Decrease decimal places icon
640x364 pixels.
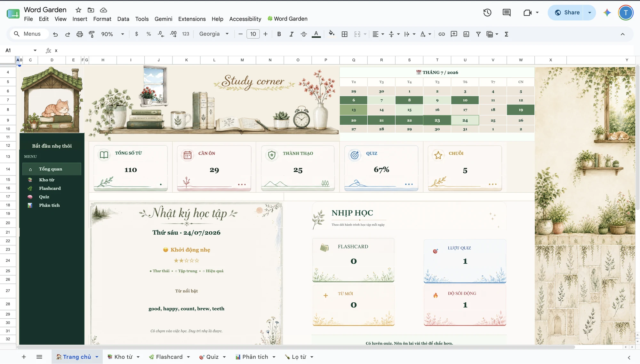[161, 34]
